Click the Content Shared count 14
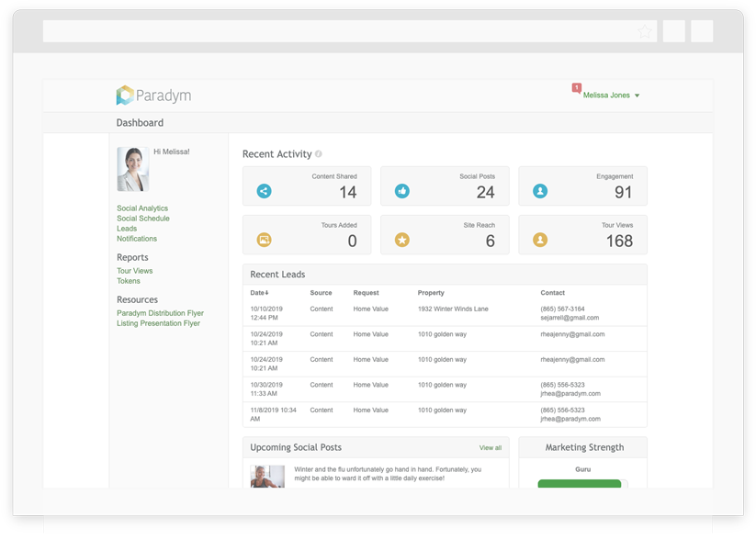 coord(348,192)
